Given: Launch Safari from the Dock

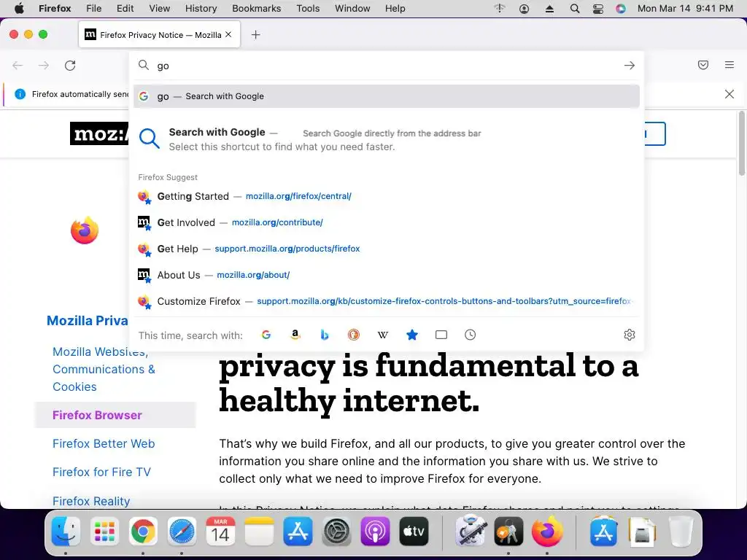Looking at the screenshot, I should (x=182, y=531).
